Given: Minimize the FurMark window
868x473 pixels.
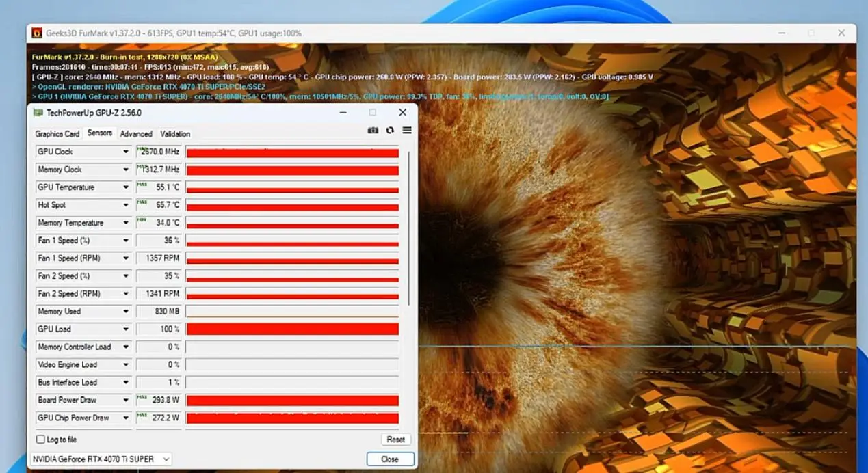Looking at the screenshot, I should click(x=781, y=33).
